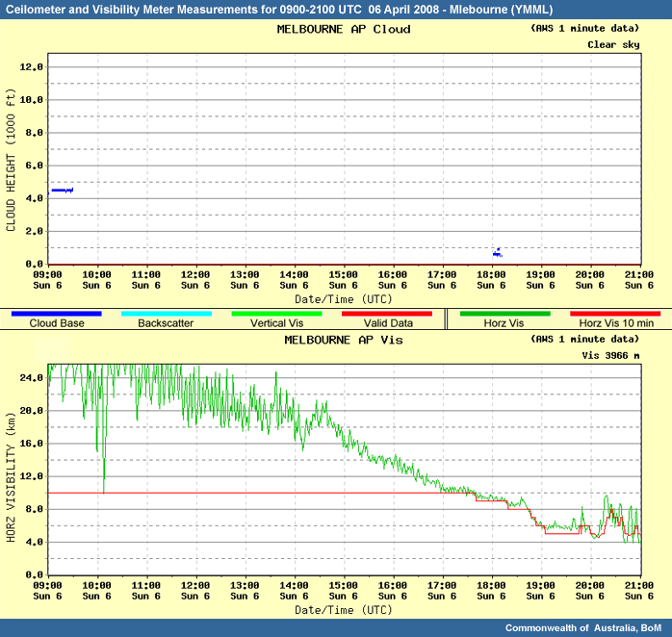Click the 24.0 tick on visibility axis
This screenshot has width=672, height=637.
31,378
